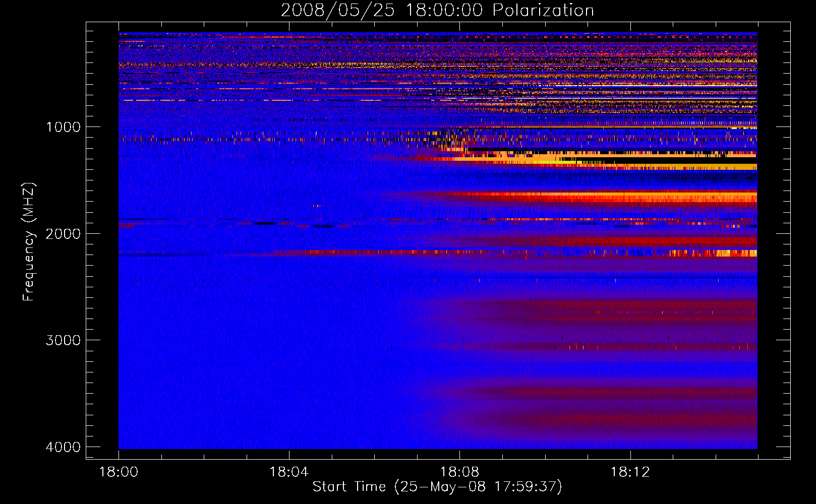Click the 2000 frequency tick label
The image size is (816, 504).
coord(63,234)
